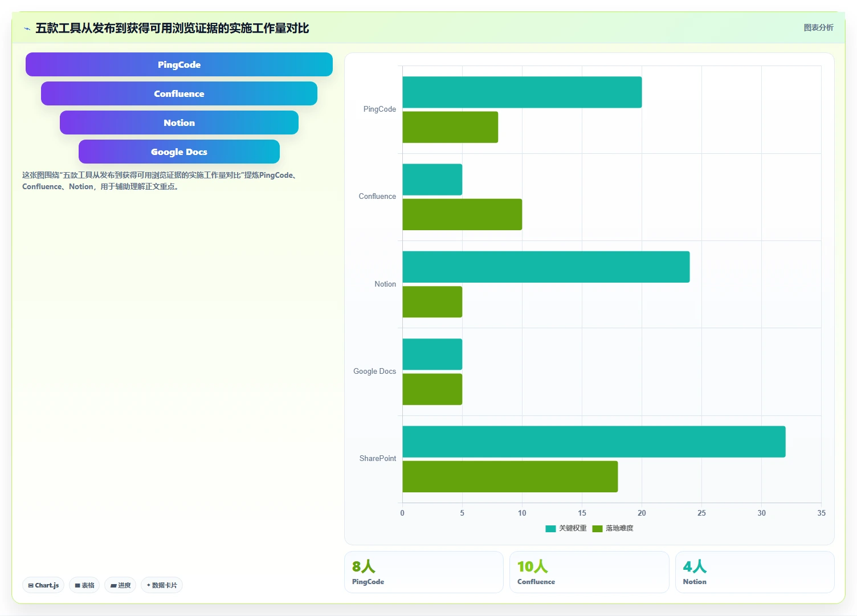Open the 8人 PingCode stat card

424,572
